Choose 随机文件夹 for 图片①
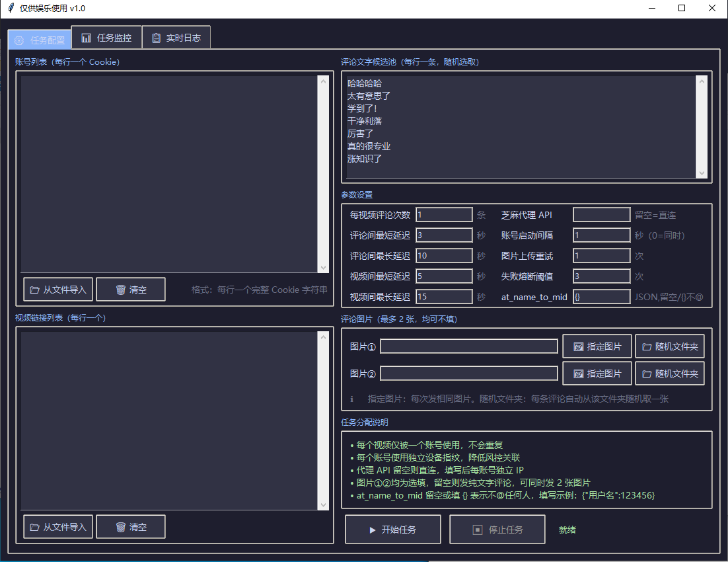This screenshot has height=562, width=728. [669, 346]
